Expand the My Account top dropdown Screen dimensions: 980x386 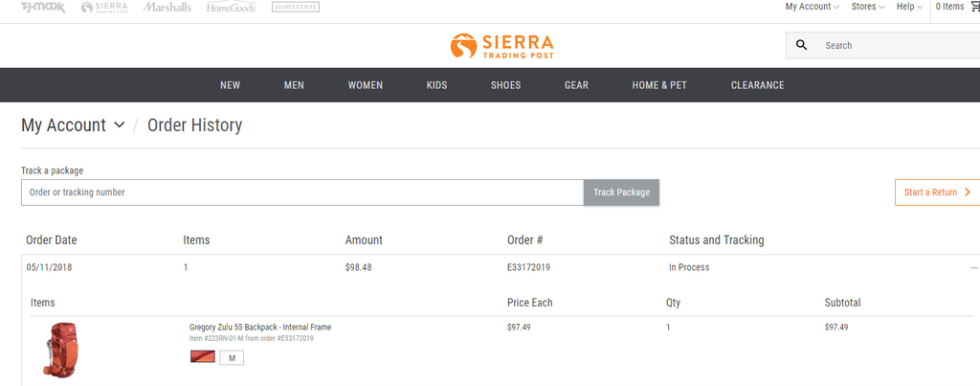click(812, 7)
